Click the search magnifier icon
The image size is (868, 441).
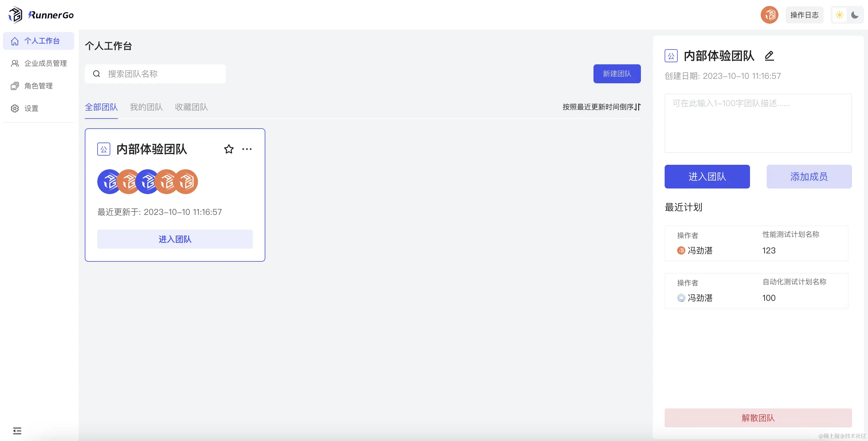point(97,74)
